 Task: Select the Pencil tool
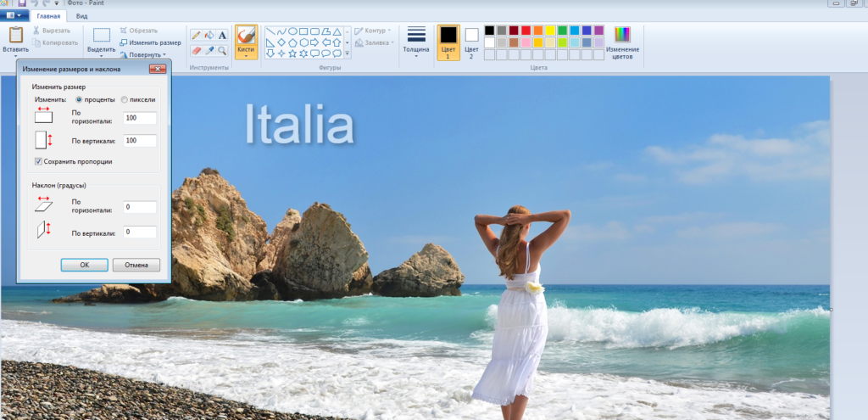click(197, 36)
